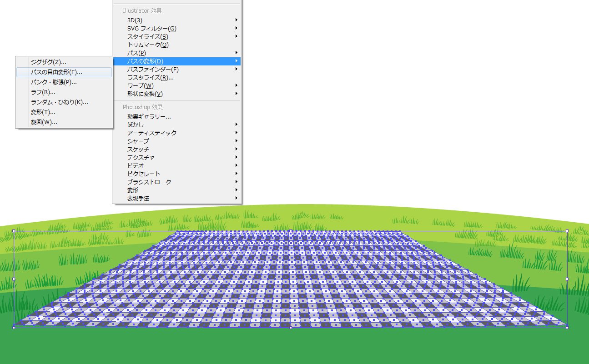Screen dimensions: 589x364
Task: Open パスファインダー(F) submenu
Action: (177, 69)
